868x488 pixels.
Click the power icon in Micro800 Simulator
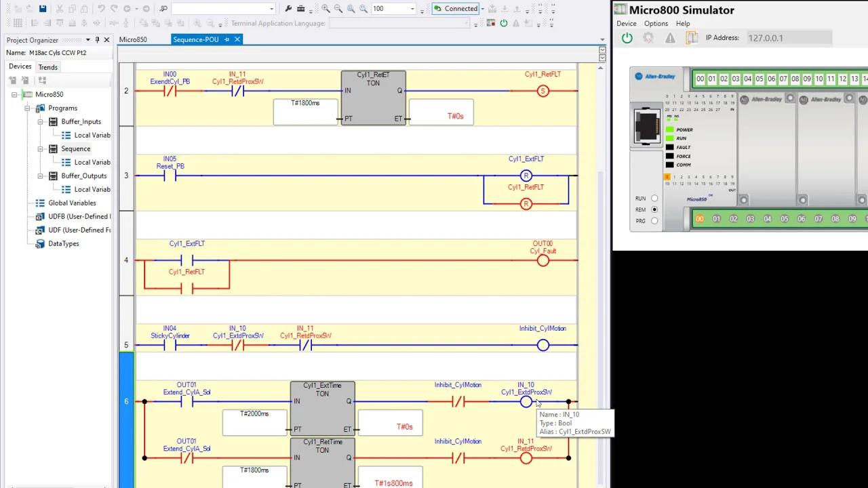coord(627,38)
